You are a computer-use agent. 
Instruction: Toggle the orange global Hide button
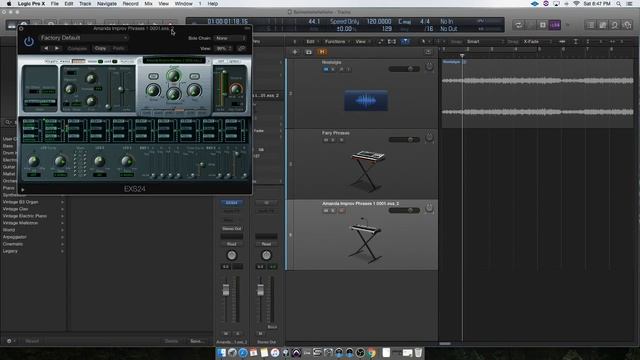point(322,52)
